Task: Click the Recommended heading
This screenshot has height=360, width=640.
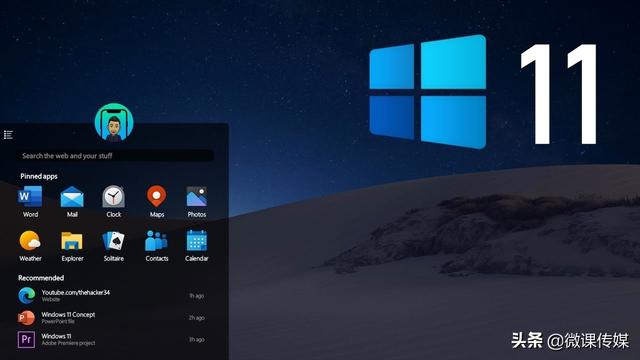Action: (x=41, y=278)
